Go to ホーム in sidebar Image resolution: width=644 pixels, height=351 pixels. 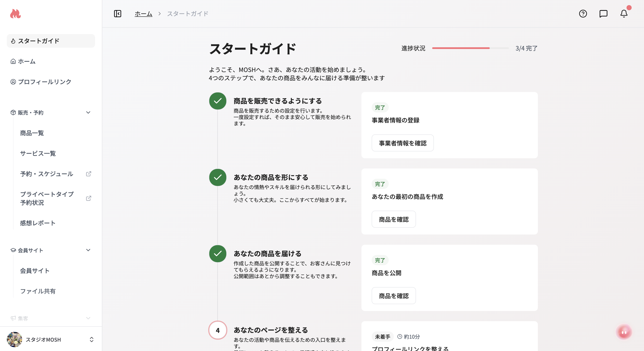point(51,61)
